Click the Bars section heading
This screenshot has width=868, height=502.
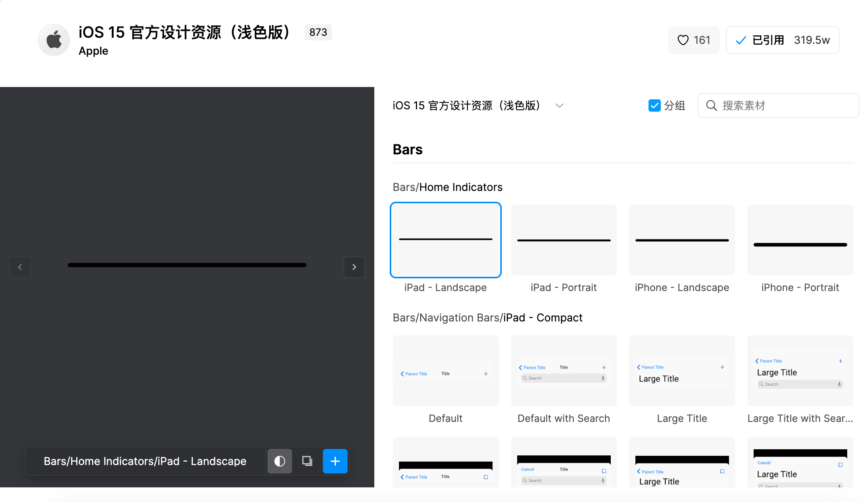point(407,149)
